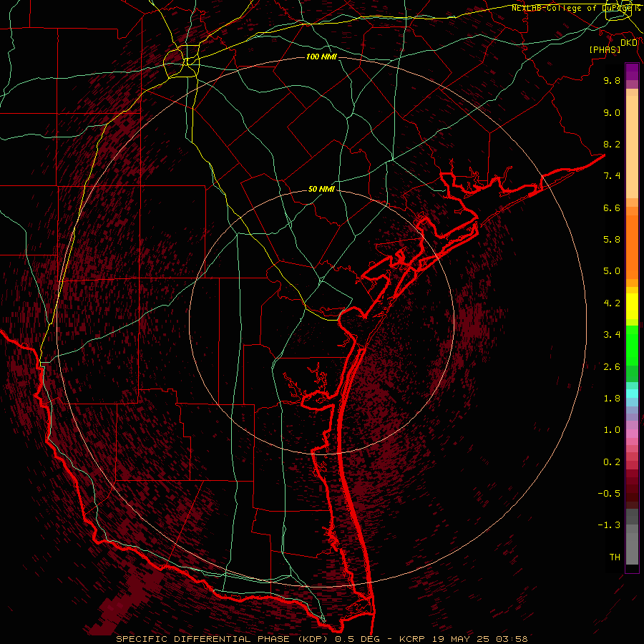Click the 0.2 scale label

click(612, 462)
